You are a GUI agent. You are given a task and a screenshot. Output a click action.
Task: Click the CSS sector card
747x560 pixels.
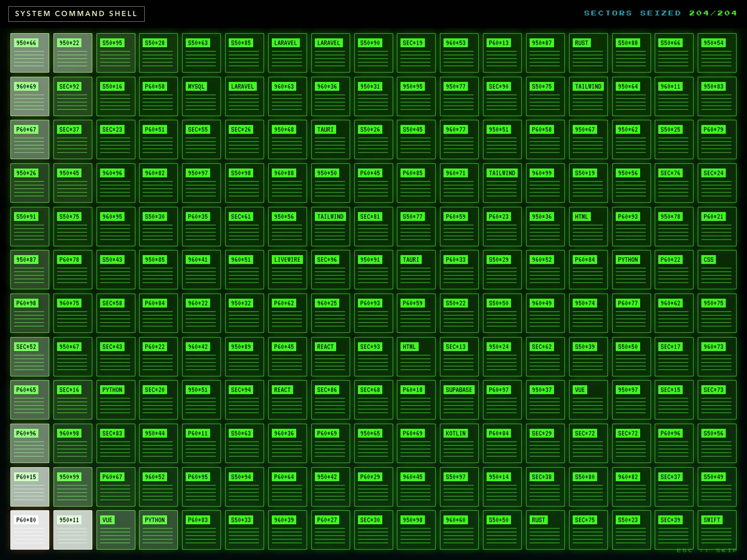717,270
